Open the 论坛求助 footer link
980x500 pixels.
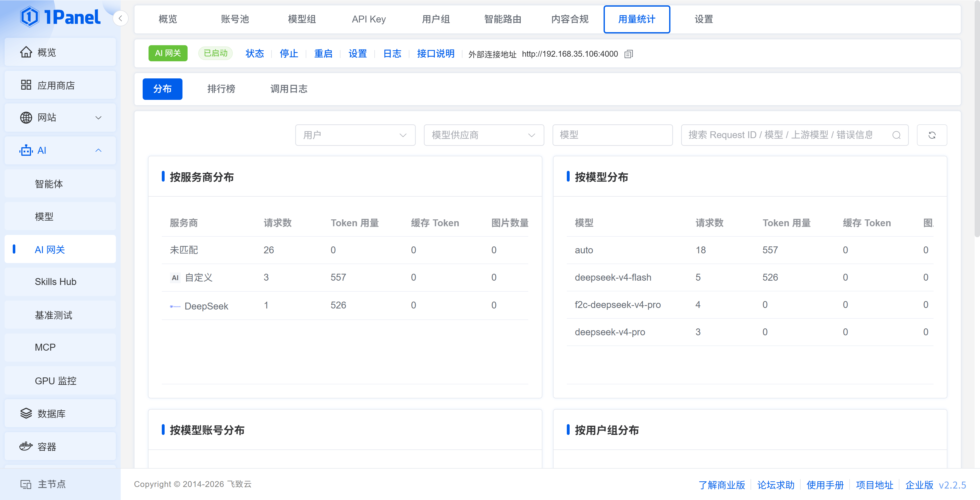tap(776, 485)
